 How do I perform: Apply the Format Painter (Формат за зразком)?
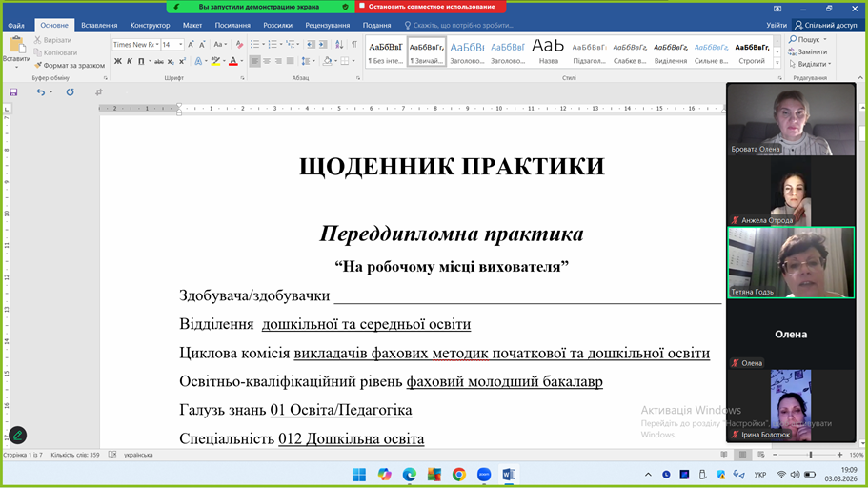(69, 66)
